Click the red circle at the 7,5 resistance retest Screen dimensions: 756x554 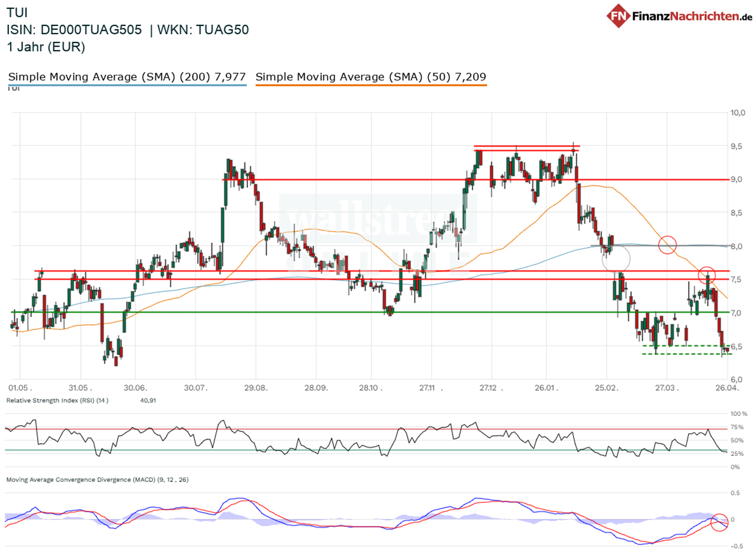click(707, 275)
